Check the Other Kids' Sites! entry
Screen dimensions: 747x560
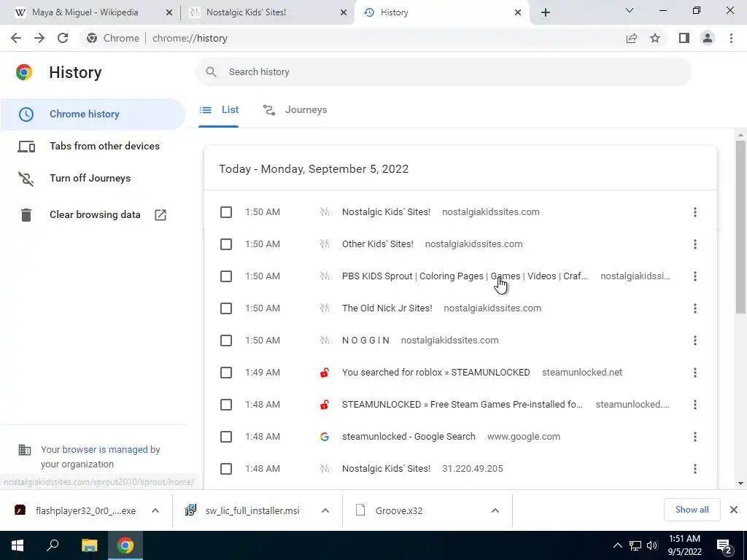click(226, 244)
